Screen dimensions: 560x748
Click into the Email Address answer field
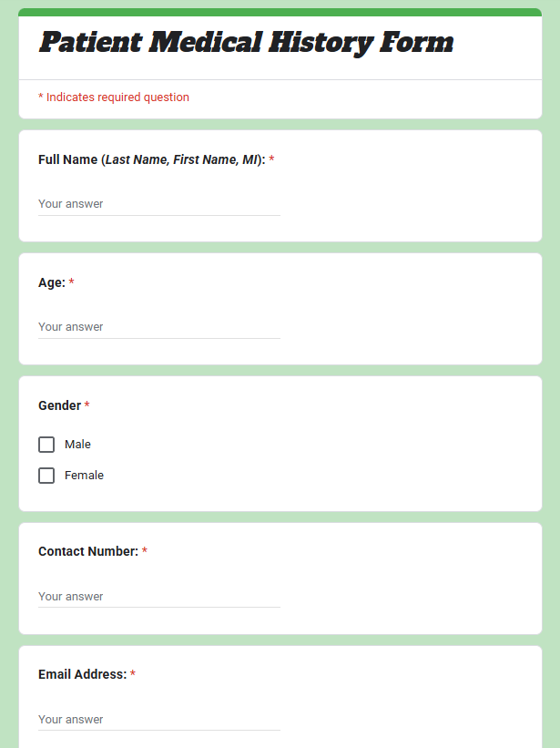pos(159,720)
